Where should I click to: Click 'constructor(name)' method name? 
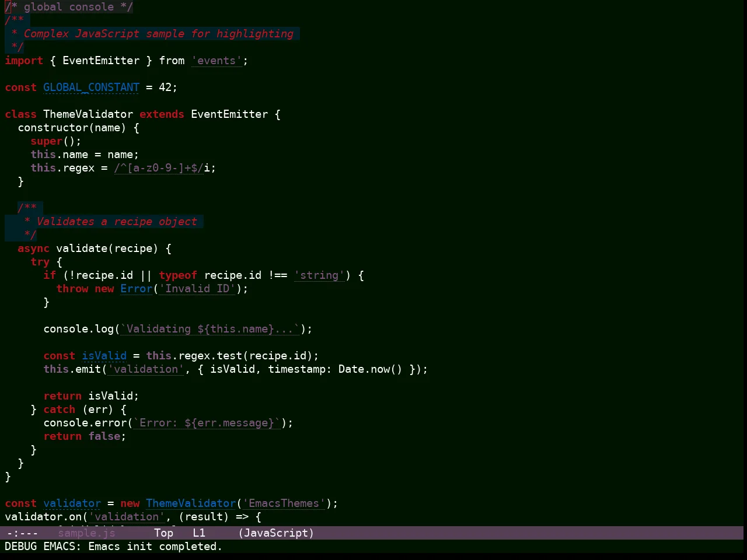click(x=72, y=128)
